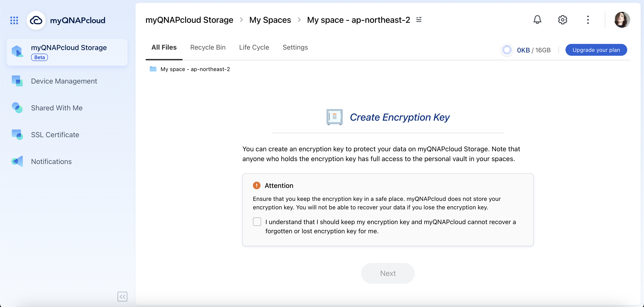Screen dimensions: 644x307
Task: Go to myQNAPcloud Storage breadcrumb link
Action: click(189, 20)
